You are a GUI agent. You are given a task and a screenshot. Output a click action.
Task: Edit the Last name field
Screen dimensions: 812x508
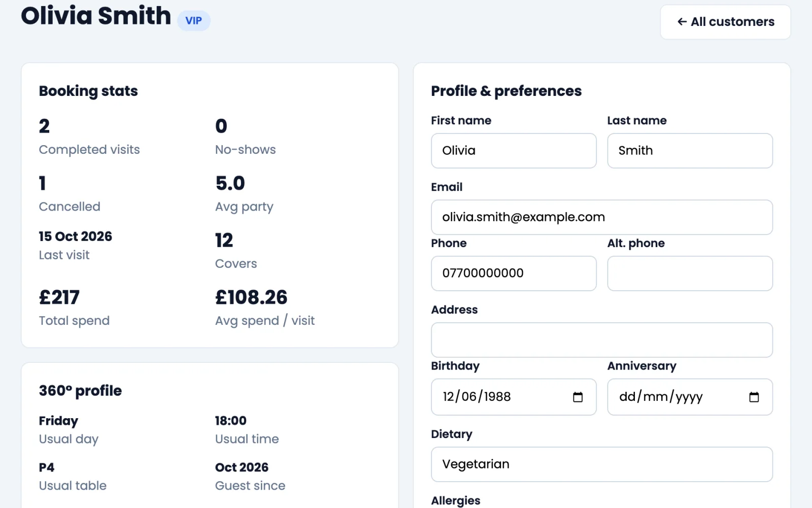690,151
